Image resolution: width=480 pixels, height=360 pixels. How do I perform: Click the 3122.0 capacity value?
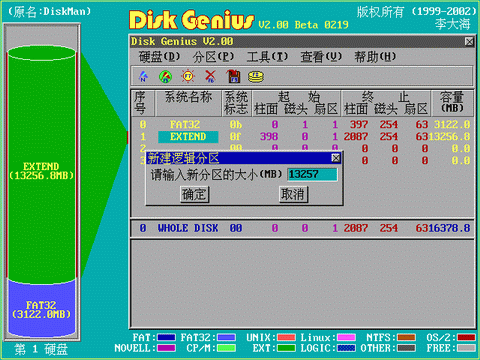click(x=452, y=125)
